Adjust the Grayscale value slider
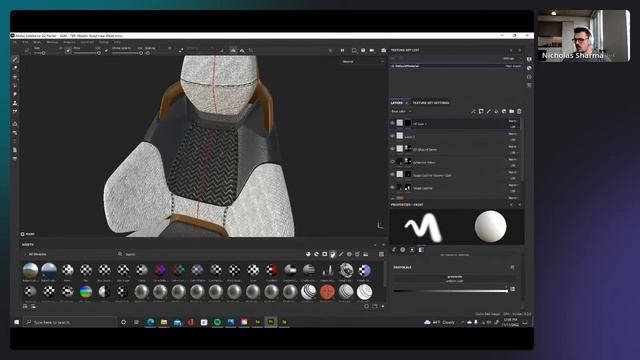This screenshot has height=360, width=640. pos(451,291)
